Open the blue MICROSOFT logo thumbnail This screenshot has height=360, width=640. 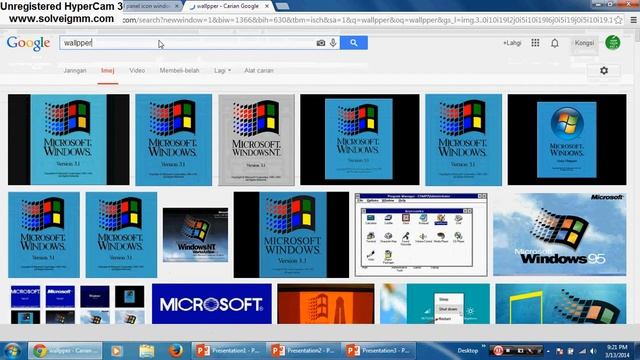211,304
